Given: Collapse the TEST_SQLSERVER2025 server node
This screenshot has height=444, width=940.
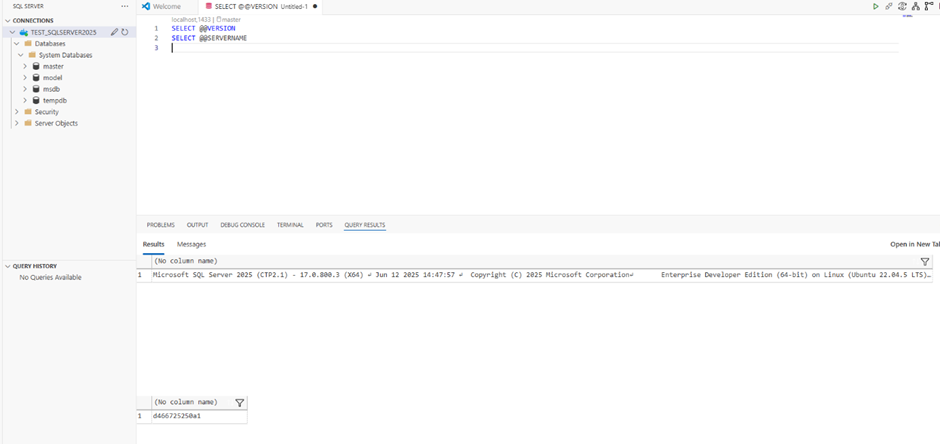Looking at the screenshot, I should pyautogui.click(x=12, y=32).
